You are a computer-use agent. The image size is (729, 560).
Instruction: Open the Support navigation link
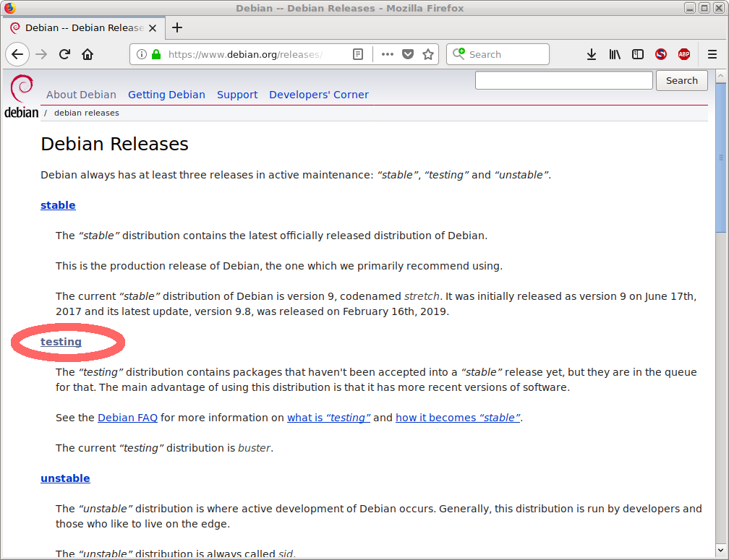pos(237,95)
